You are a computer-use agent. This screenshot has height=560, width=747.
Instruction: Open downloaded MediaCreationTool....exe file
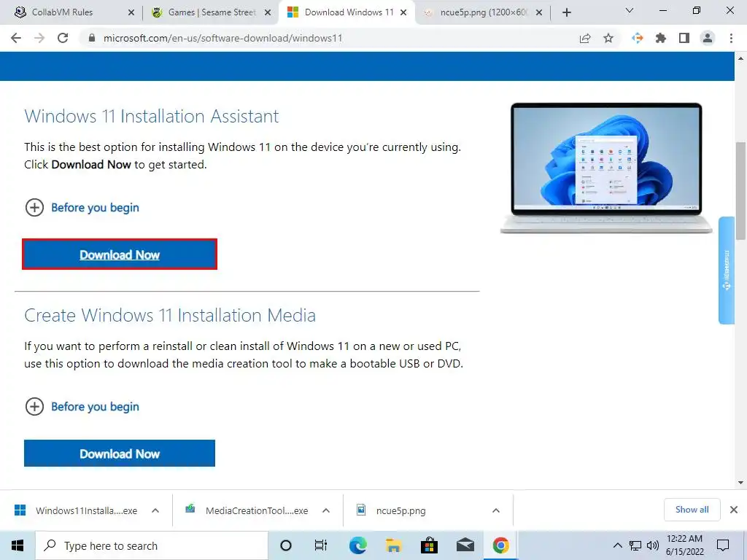(247, 510)
